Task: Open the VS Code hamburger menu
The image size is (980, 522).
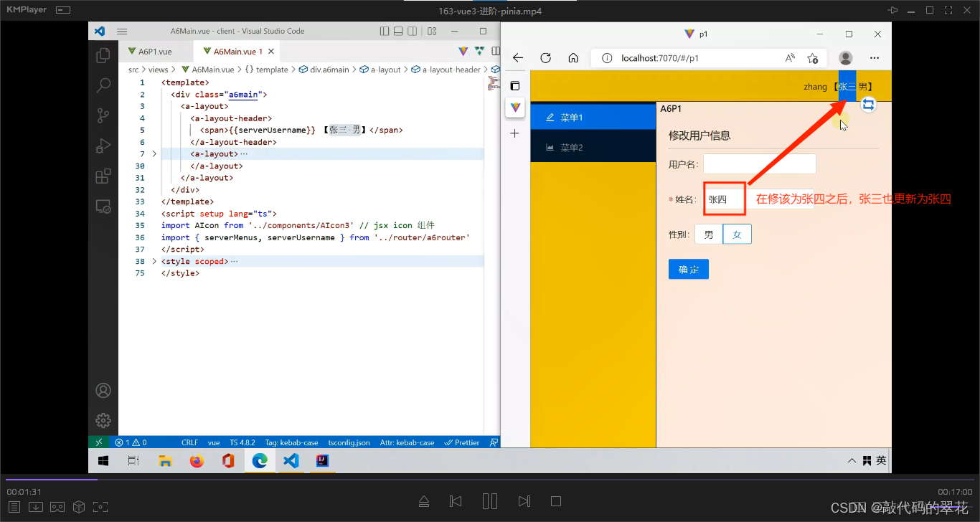Action: pyautogui.click(x=122, y=32)
